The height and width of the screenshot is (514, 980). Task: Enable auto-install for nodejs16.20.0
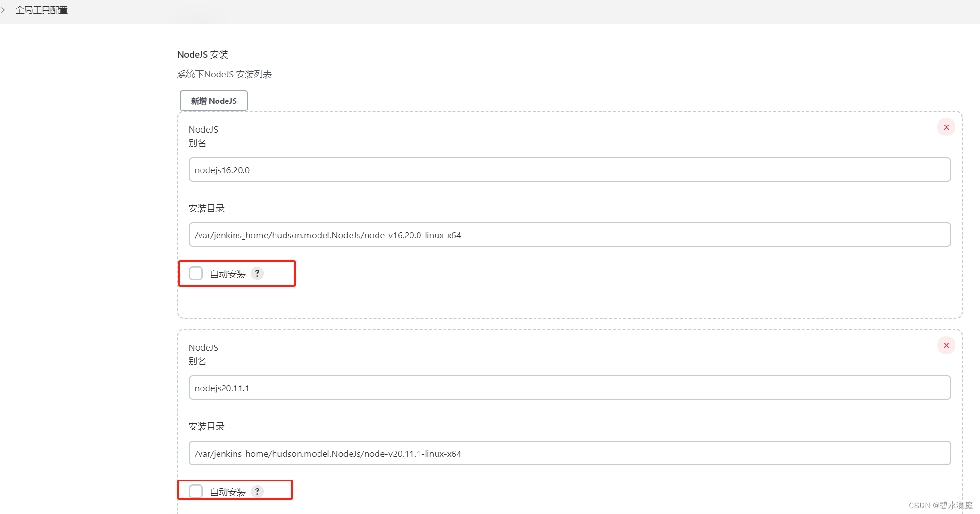point(196,273)
